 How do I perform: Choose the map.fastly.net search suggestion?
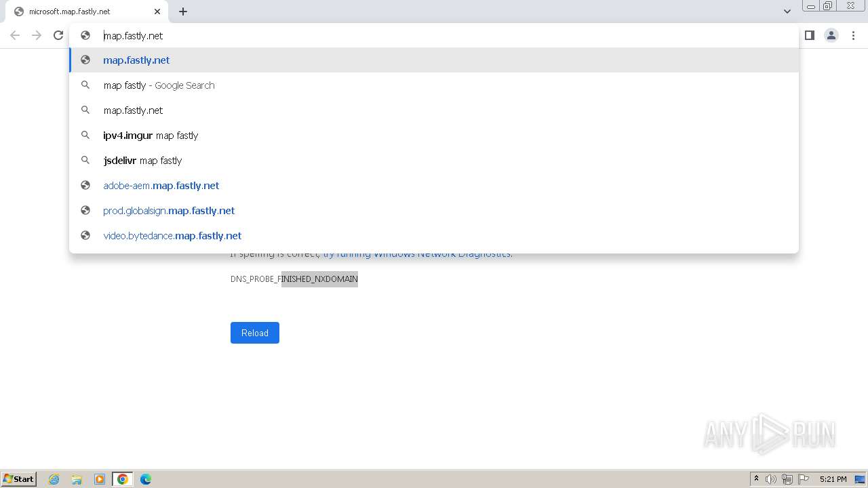point(434,110)
